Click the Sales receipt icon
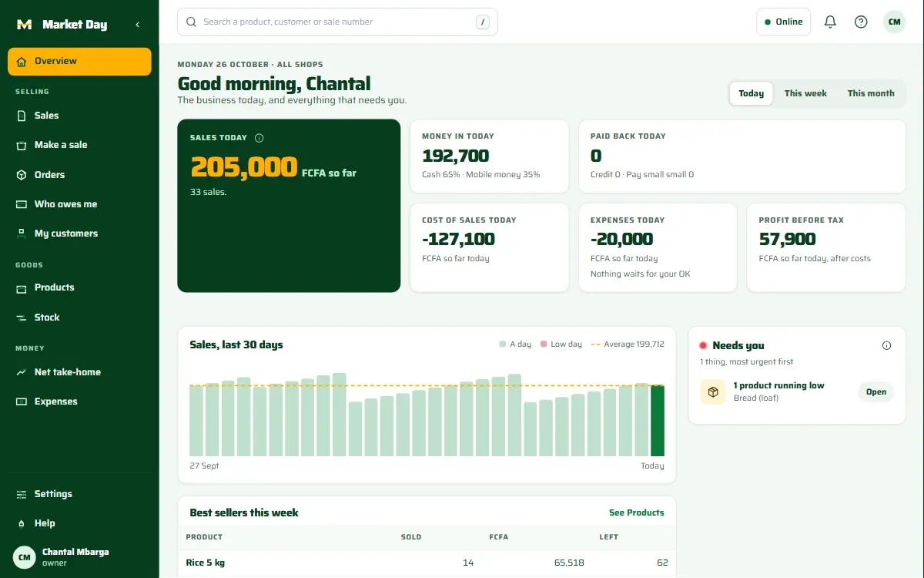Viewport: 924px width, 578px height. [21, 116]
